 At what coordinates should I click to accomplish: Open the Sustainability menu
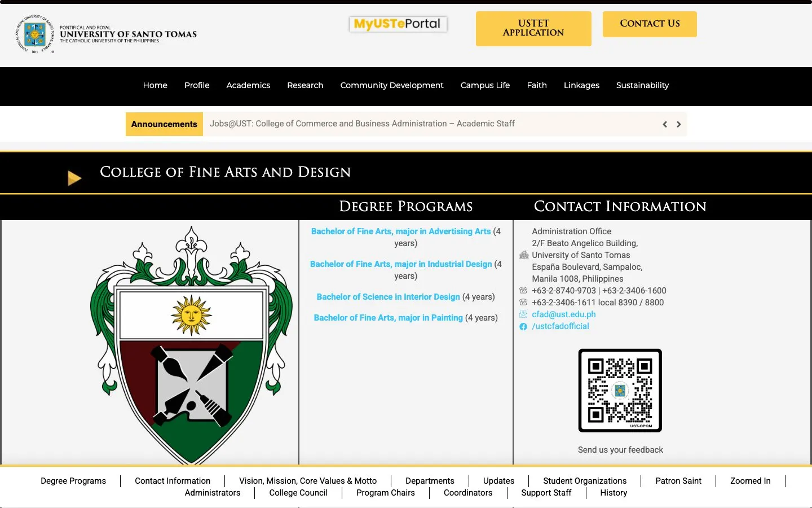click(642, 85)
